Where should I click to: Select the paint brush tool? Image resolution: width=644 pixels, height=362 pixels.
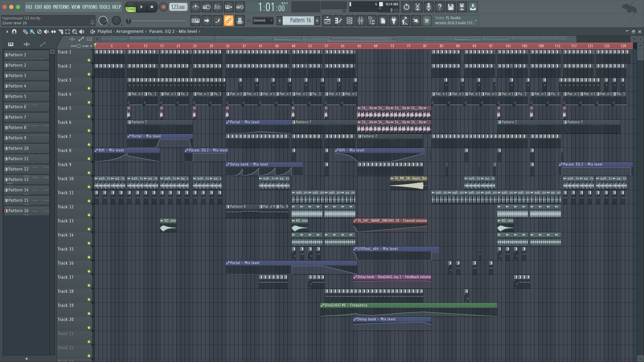[x=32, y=32]
